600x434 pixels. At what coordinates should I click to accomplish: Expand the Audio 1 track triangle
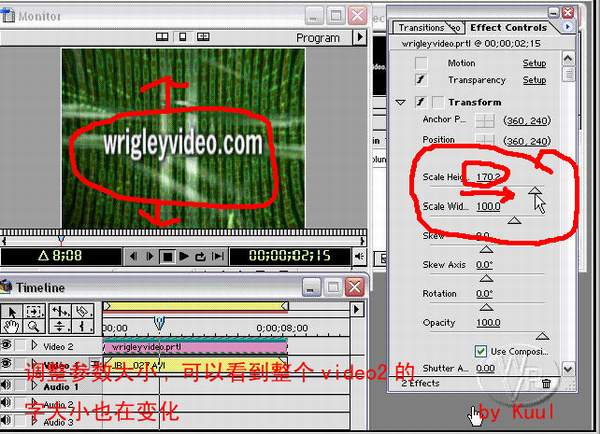[x=35, y=386]
